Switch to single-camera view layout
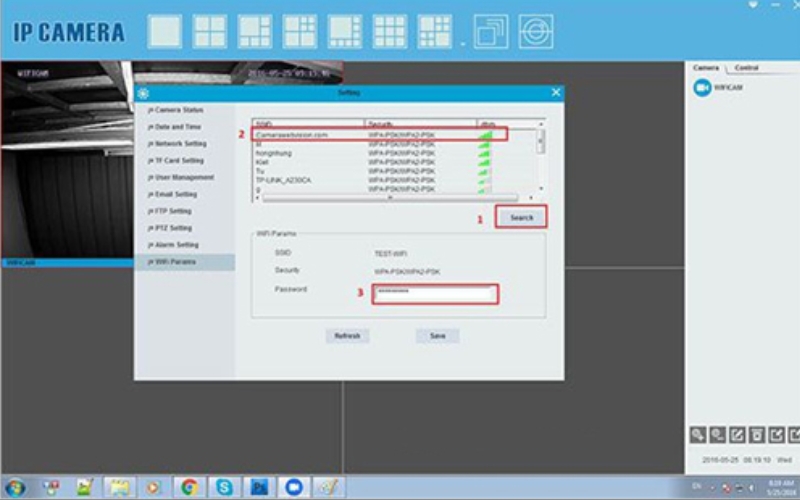 click(165, 31)
